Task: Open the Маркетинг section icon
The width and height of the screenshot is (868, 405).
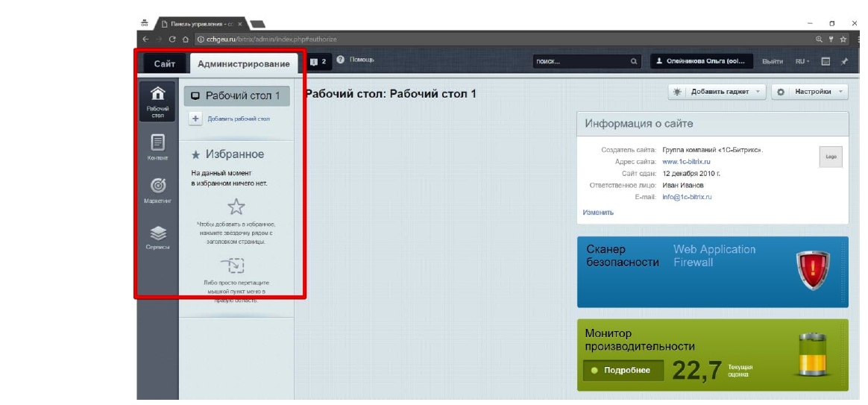Action: click(x=157, y=186)
